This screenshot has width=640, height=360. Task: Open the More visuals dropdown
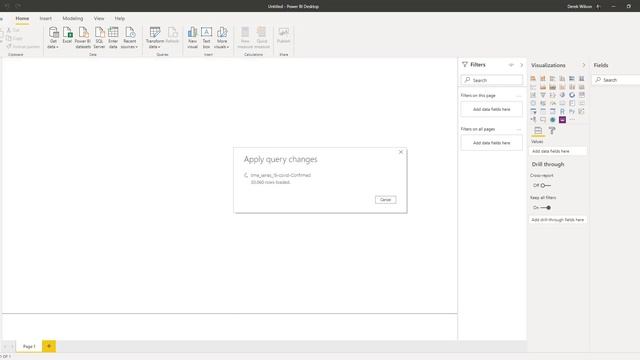tap(222, 38)
